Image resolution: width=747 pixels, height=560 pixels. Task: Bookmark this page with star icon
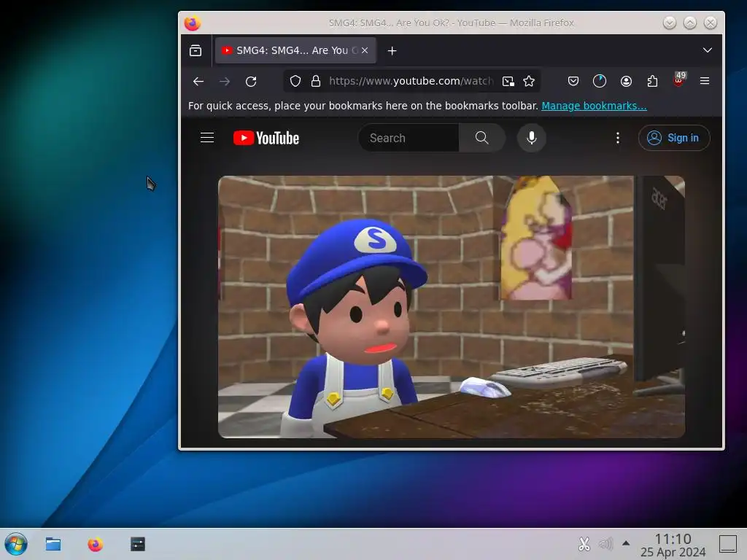coord(529,82)
